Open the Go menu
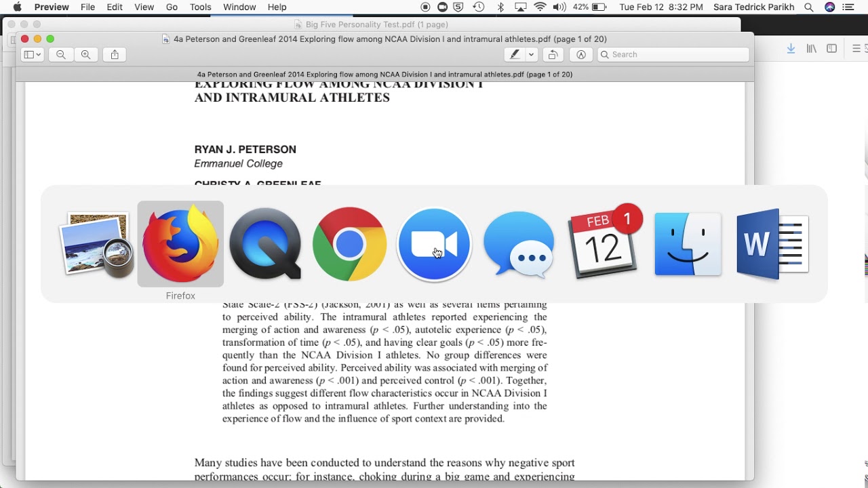868x488 pixels. click(172, 7)
